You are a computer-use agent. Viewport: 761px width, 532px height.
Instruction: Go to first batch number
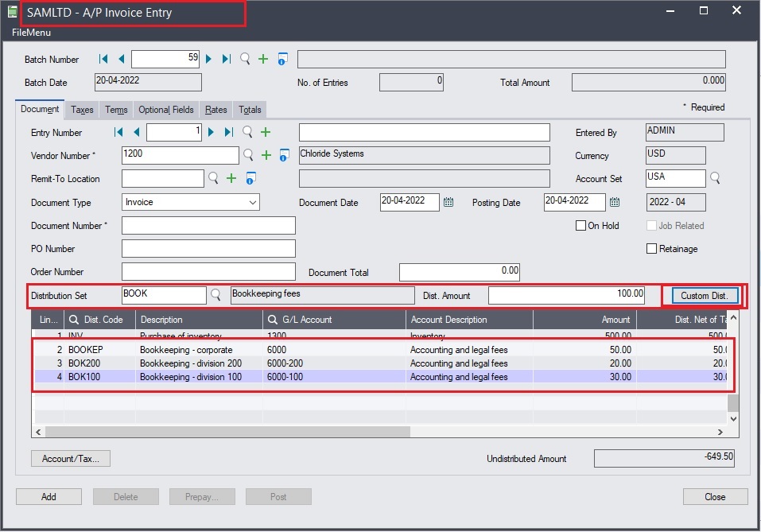point(103,59)
